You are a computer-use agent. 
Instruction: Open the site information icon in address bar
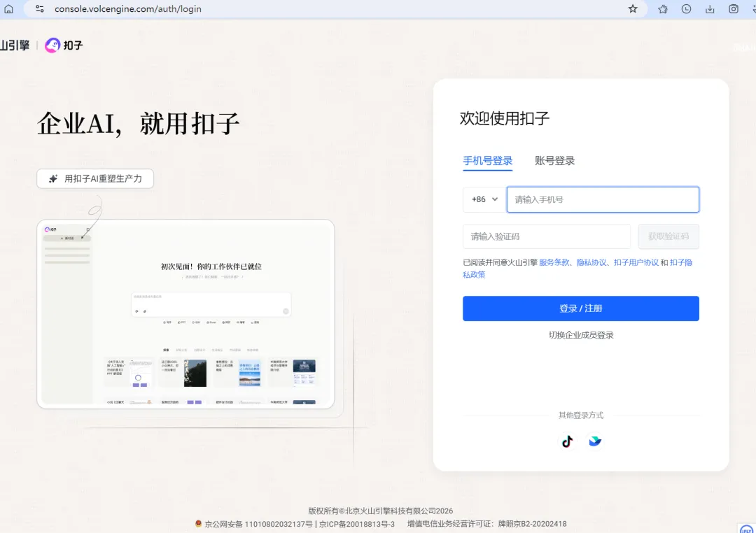pyautogui.click(x=40, y=9)
